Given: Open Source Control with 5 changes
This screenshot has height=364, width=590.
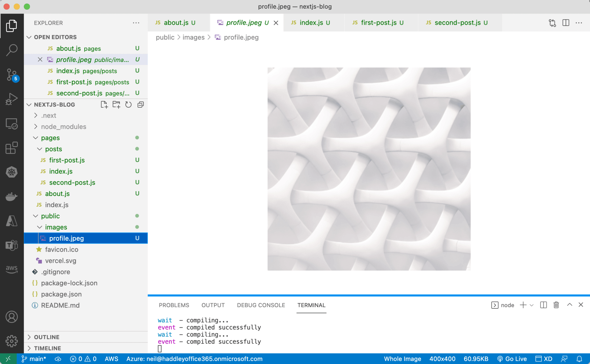Looking at the screenshot, I should (x=12, y=75).
